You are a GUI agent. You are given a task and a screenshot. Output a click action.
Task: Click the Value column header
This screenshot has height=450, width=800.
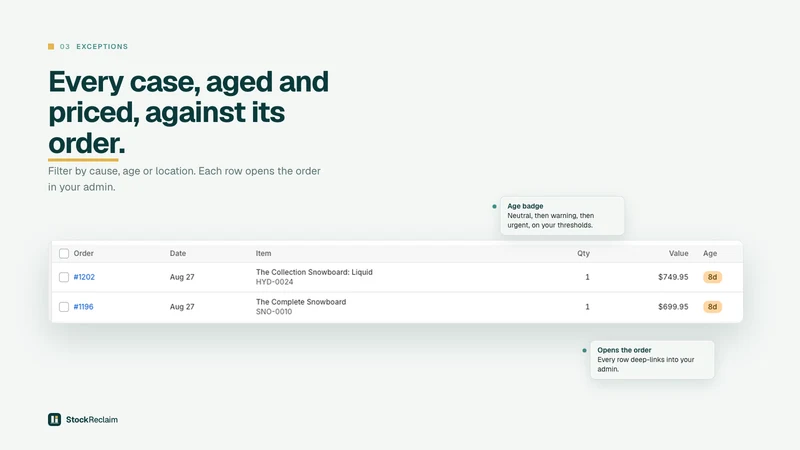(x=679, y=254)
